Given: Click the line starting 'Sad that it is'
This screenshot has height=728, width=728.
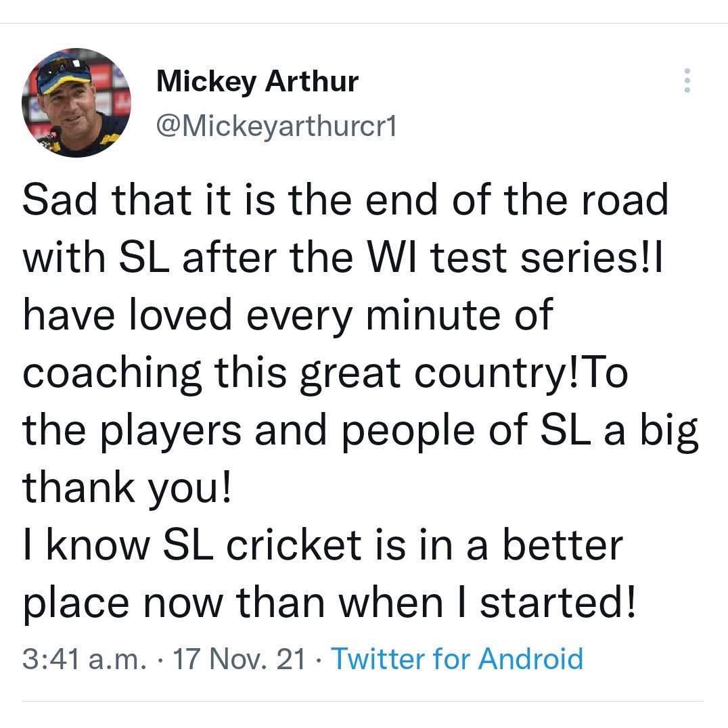Looking at the screenshot, I should 346,199.
